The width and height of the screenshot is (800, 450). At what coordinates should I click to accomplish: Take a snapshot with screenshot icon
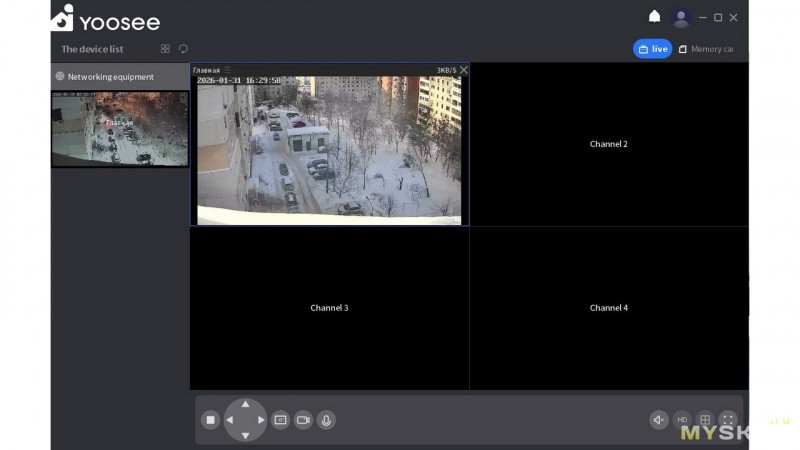(280, 420)
